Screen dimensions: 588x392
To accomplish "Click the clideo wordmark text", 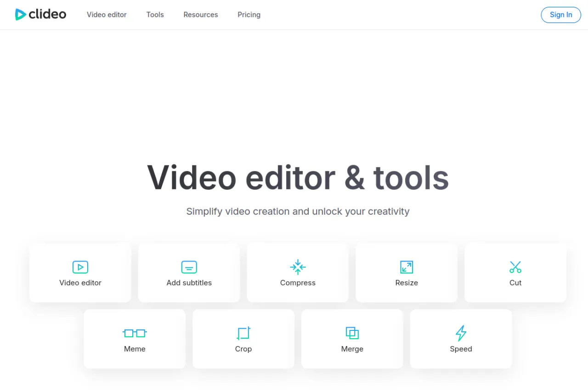I will [x=47, y=14].
